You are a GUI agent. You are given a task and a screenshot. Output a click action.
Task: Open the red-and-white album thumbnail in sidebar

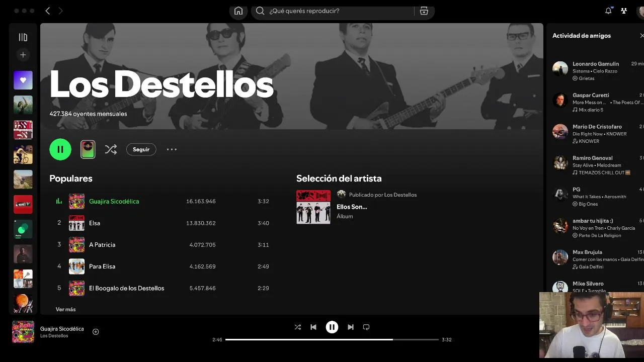tap(23, 130)
